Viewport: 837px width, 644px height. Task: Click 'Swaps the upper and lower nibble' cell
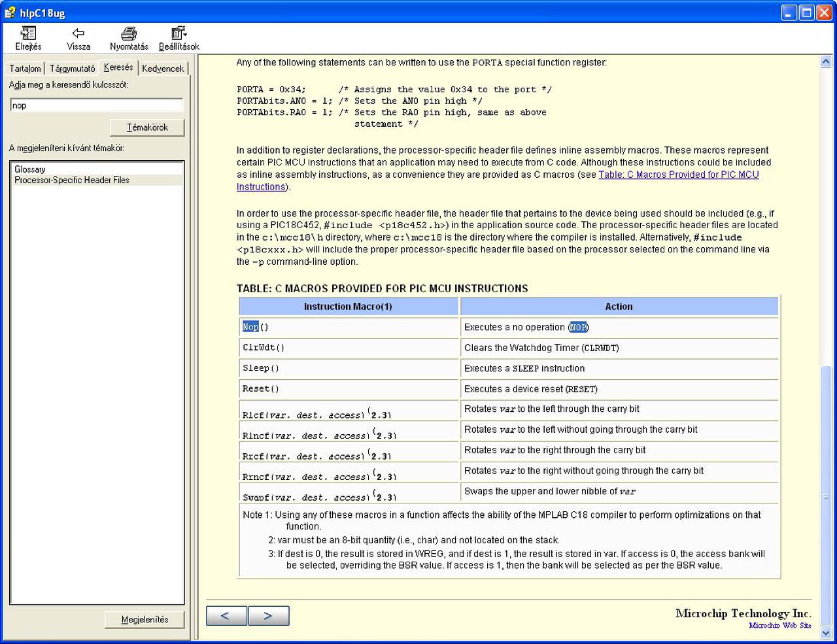tap(619, 492)
